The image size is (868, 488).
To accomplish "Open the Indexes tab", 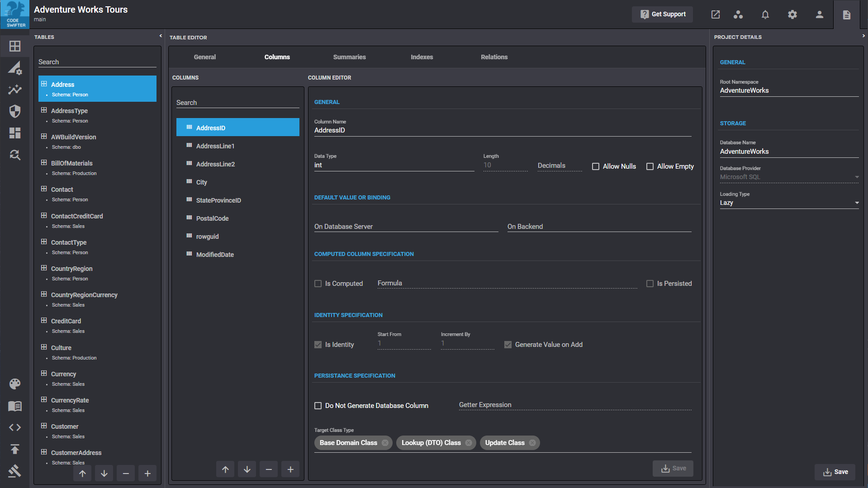I will (x=422, y=57).
